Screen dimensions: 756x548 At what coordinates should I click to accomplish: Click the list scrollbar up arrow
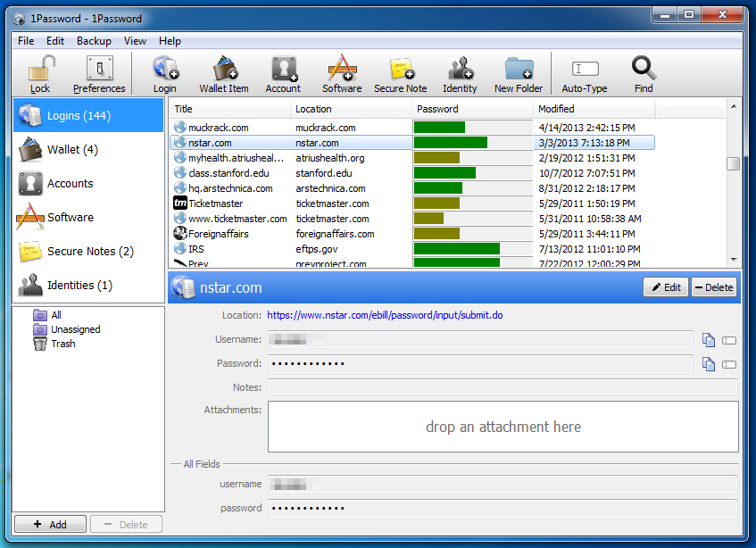(x=734, y=106)
